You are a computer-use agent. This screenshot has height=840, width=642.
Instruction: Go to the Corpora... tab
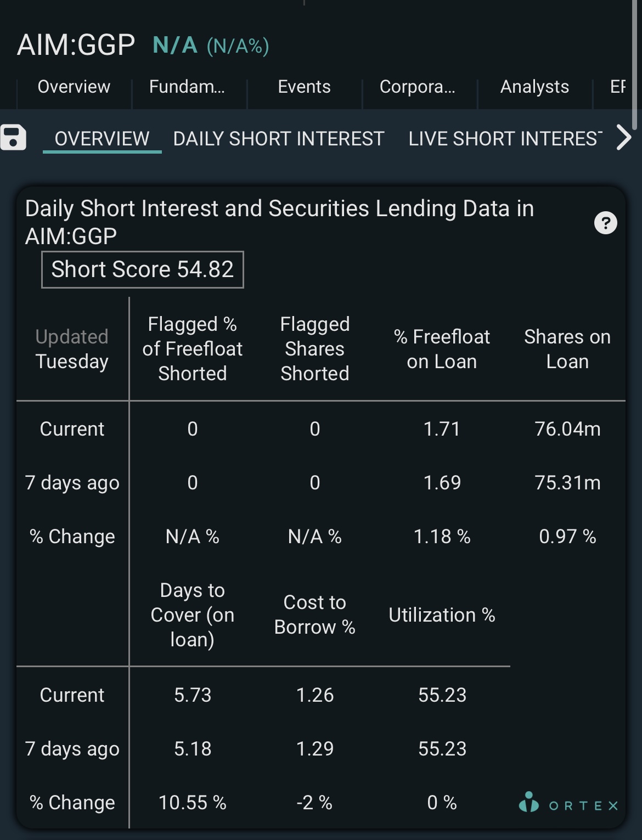(418, 87)
